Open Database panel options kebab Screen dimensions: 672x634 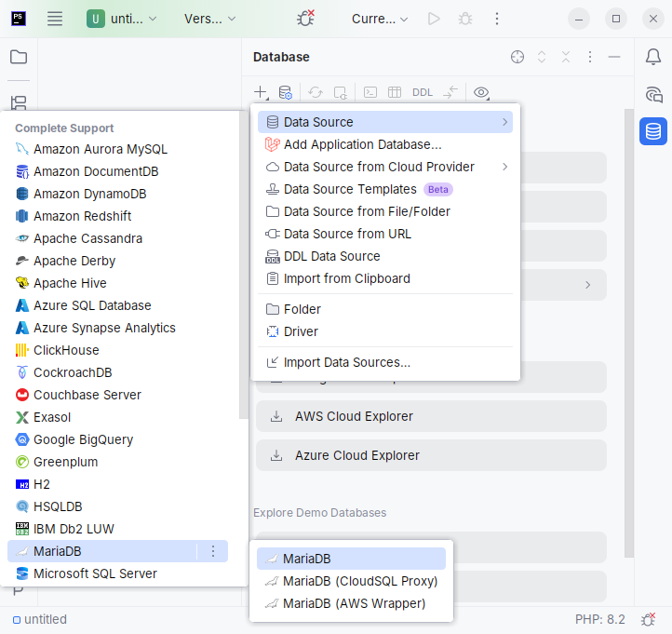tap(590, 57)
